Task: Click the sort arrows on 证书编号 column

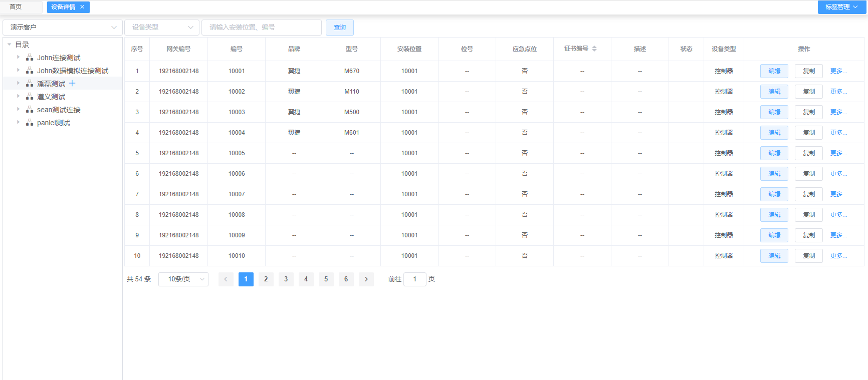Action: coord(594,49)
